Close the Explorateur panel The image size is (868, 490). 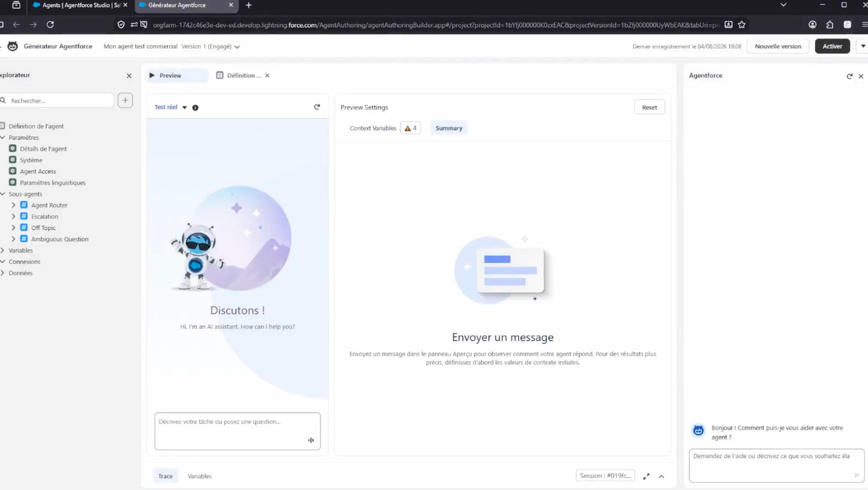pyautogui.click(x=129, y=76)
